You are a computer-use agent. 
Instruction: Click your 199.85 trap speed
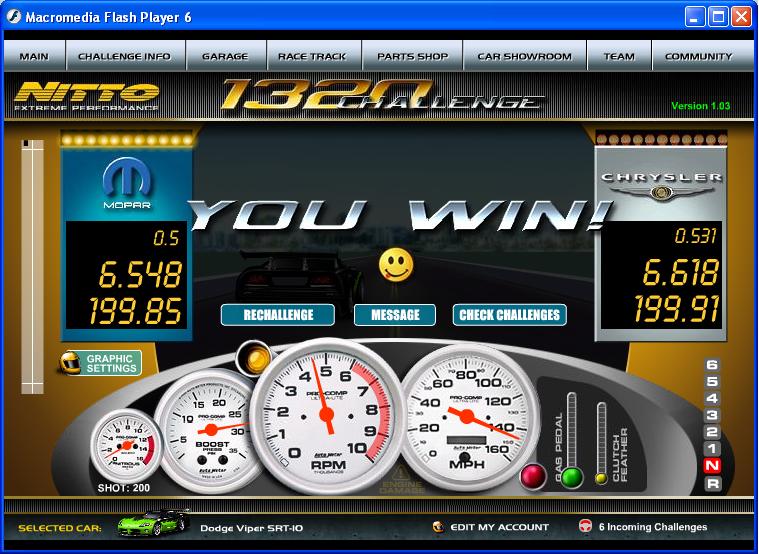click(x=136, y=311)
